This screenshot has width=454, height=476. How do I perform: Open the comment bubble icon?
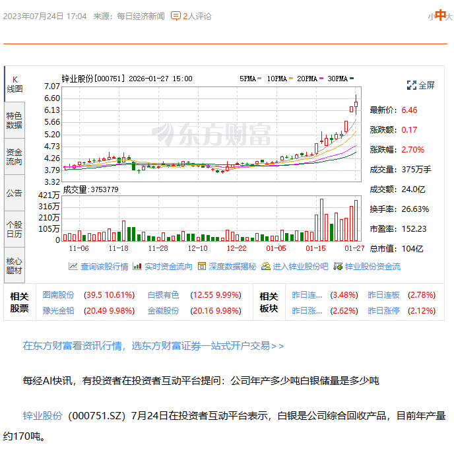(x=176, y=16)
